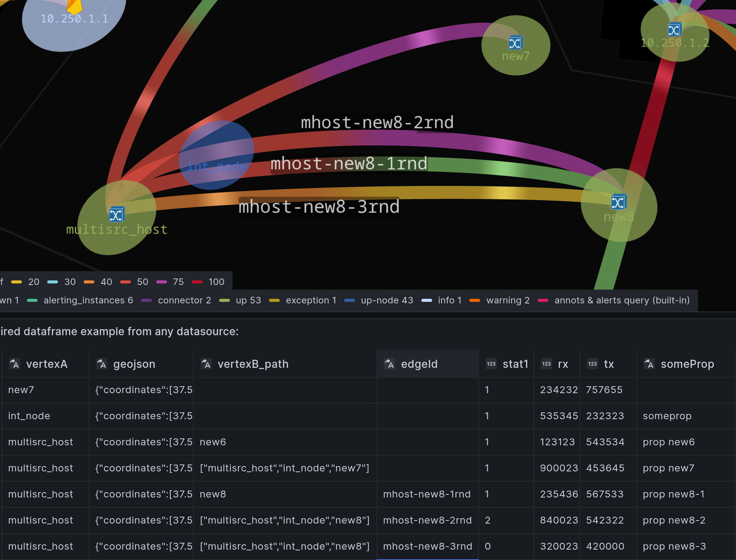Click the purple swatch beside 'connector 2'
The width and height of the screenshot is (736, 560).
[x=146, y=300]
